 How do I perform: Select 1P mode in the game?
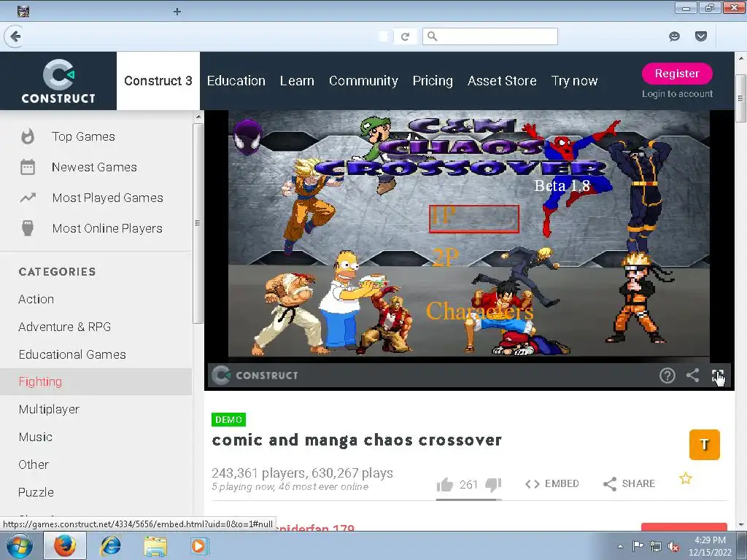(474, 219)
